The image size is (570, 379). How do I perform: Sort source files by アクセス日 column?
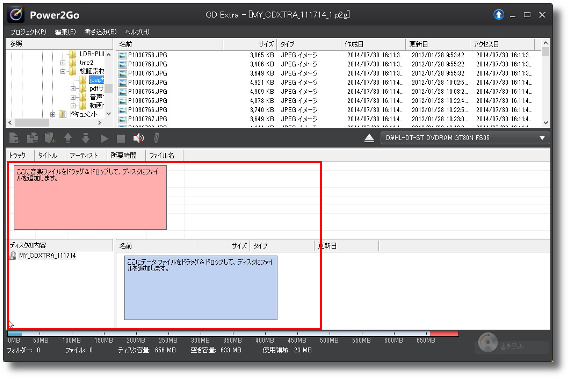point(502,44)
